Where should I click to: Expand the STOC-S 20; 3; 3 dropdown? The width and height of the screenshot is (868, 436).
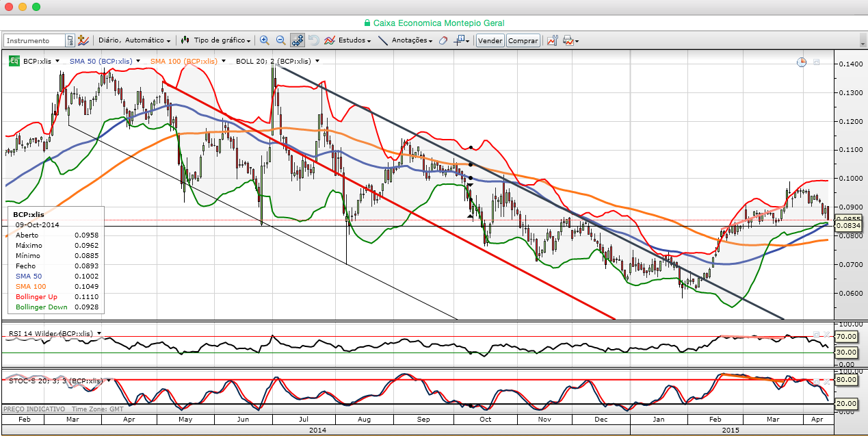[x=109, y=380]
